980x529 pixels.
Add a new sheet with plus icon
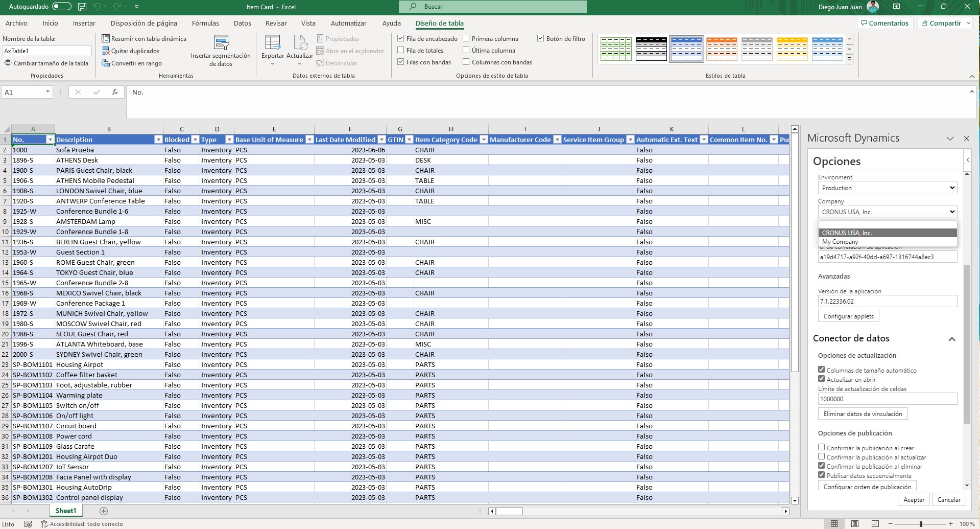[x=104, y=511]
